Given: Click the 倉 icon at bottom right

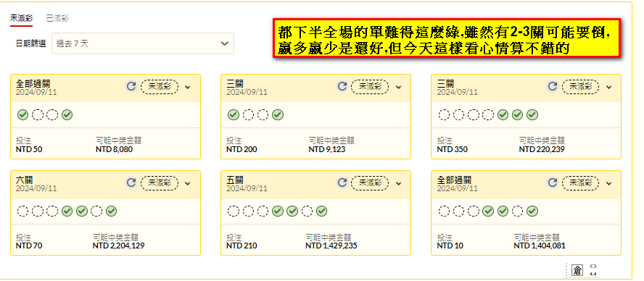Looking at the screenshot, I should tap(578, 270).
